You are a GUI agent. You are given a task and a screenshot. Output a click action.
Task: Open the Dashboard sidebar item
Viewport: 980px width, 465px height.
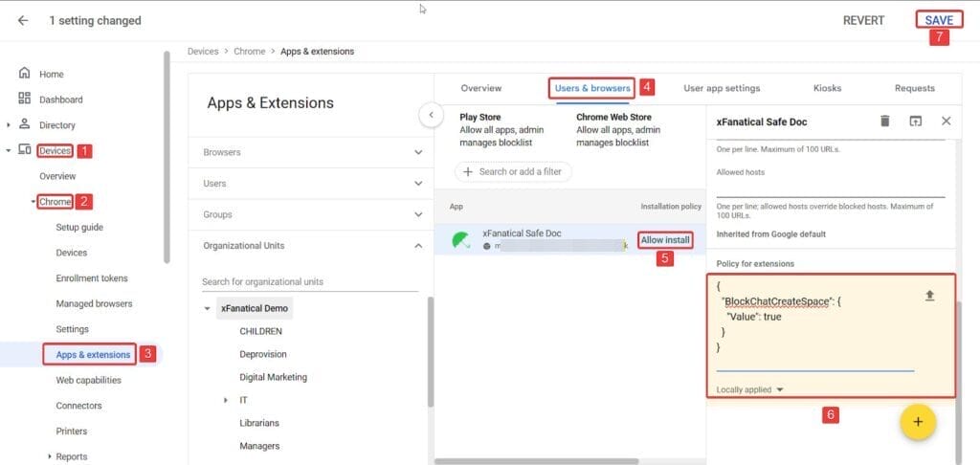coord(60,100)
